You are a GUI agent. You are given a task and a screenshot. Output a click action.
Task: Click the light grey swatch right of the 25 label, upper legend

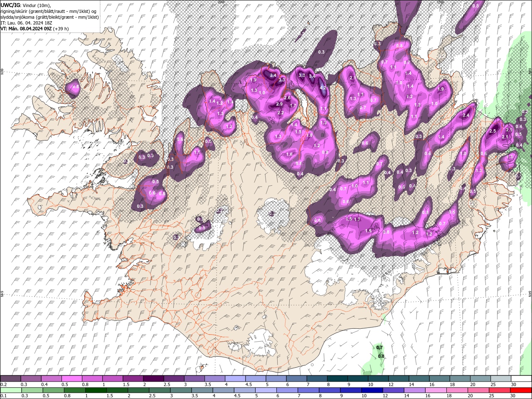(501, 379)
